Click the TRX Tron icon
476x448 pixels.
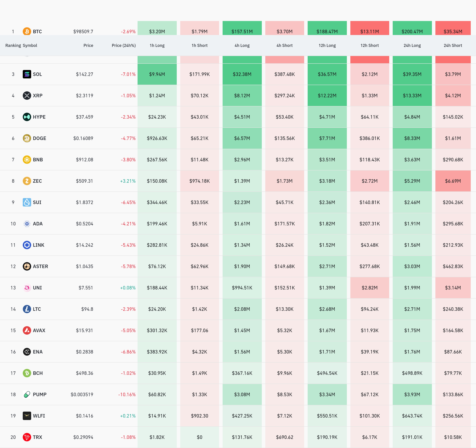click(x=27, y=437)
